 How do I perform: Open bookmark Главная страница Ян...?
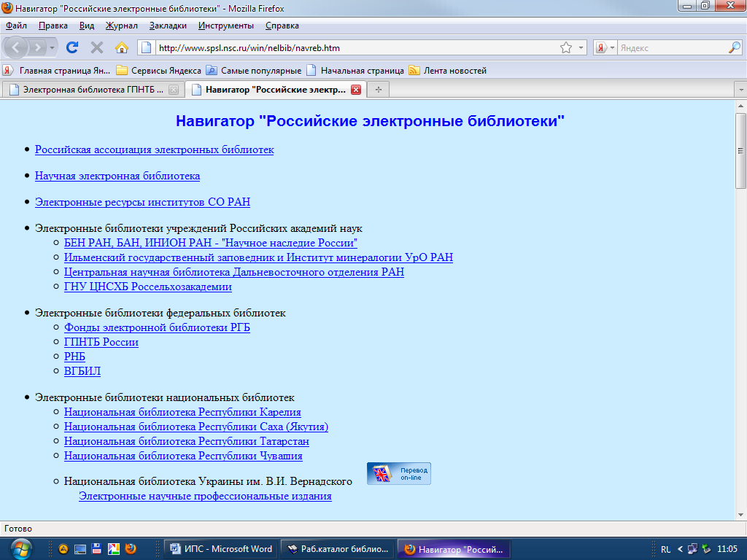[56, 71]
